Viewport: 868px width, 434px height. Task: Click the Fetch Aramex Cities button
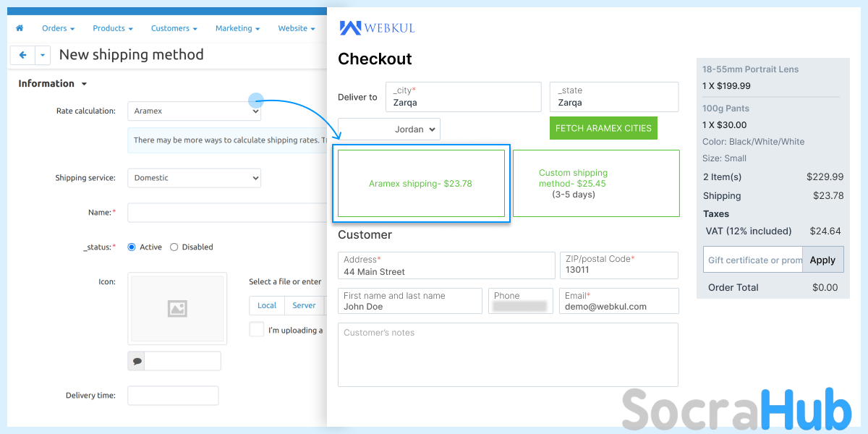click(603, 128)
